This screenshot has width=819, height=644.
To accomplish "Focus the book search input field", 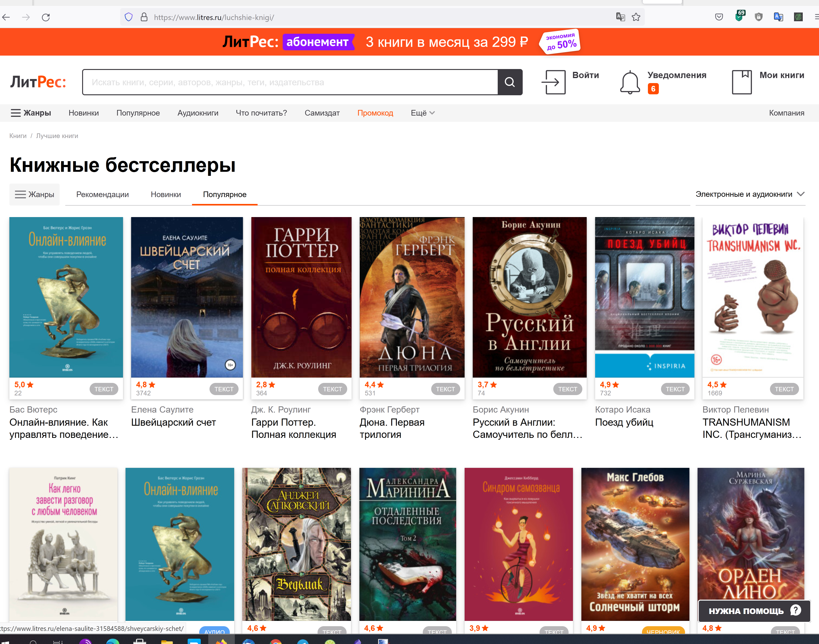I will pyautogui.click(x=289, y=82).
